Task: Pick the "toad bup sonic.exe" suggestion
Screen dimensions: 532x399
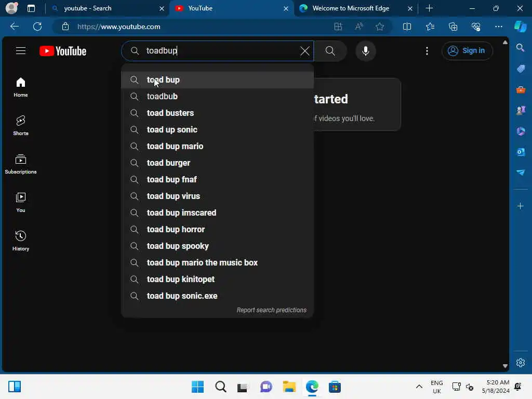Action: (218, 296)
